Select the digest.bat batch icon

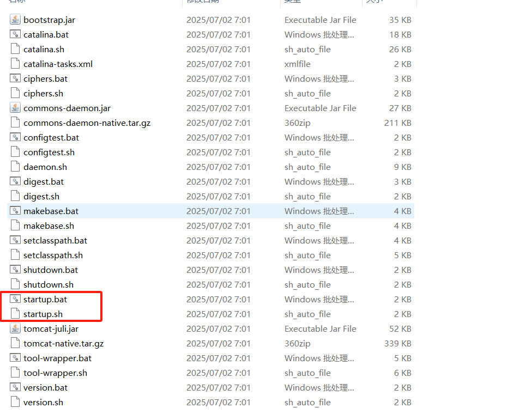15,181
